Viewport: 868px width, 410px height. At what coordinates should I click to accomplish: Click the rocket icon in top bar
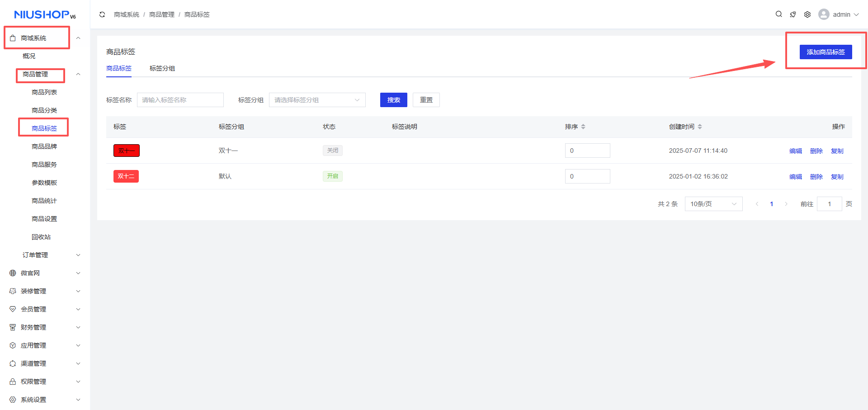point(793,14)
